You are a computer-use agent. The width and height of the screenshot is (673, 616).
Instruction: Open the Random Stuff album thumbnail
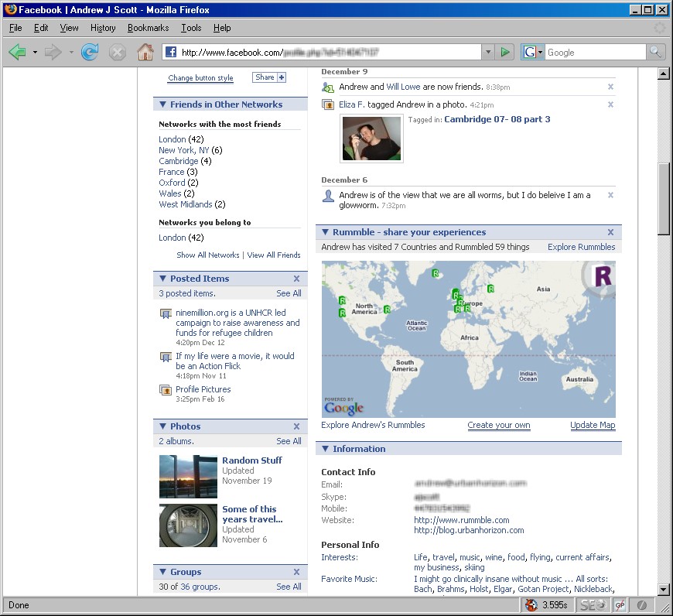(x=188, y=477)
